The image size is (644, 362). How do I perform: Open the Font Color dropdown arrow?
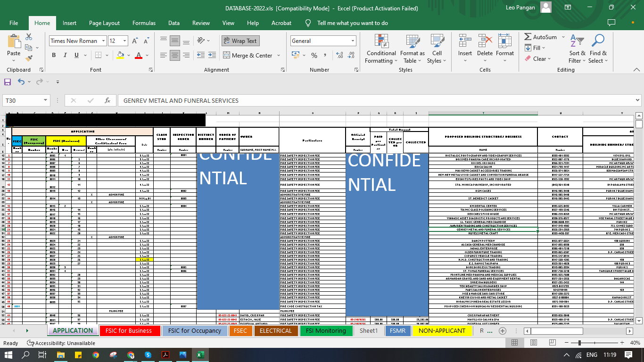click(147, 55)
